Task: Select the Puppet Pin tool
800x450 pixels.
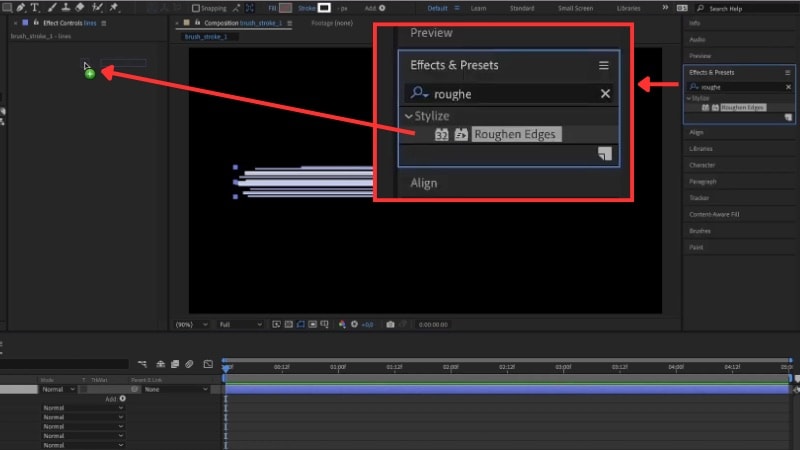Action: tap(114, 8)
